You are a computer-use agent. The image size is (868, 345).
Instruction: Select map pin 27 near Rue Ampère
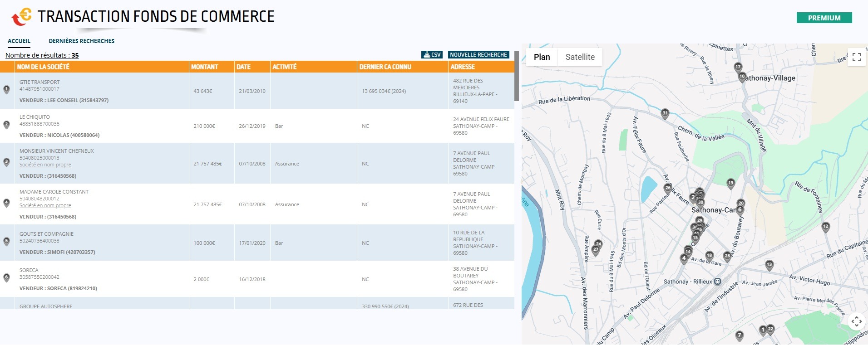(596, 250)
